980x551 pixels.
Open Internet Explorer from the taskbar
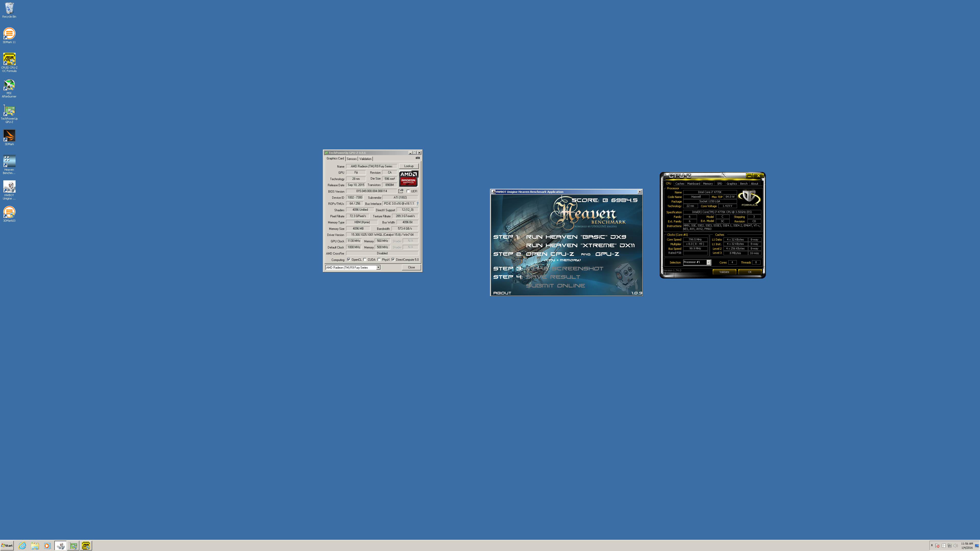[22, 546]
